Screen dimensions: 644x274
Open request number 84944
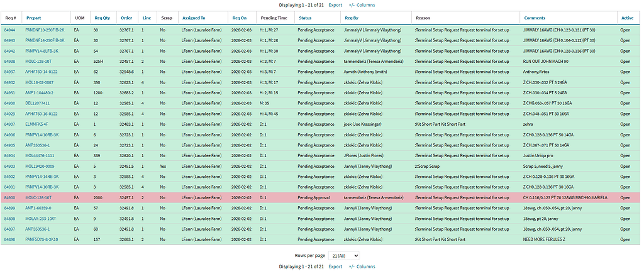(x=10, y=30)
